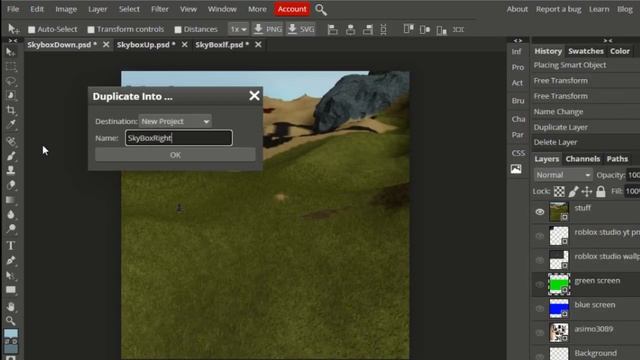Enable the Distances checkbox

[178, 29]
